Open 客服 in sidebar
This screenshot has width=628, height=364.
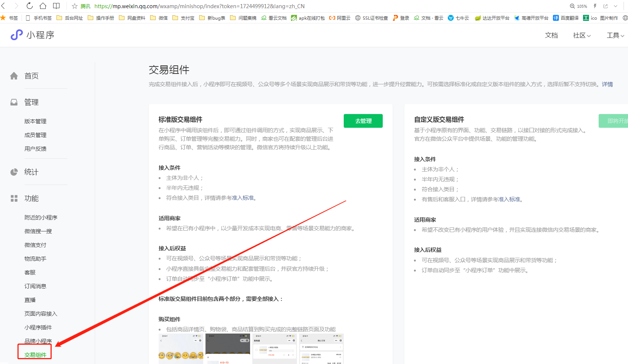click(x=30, y=272)
